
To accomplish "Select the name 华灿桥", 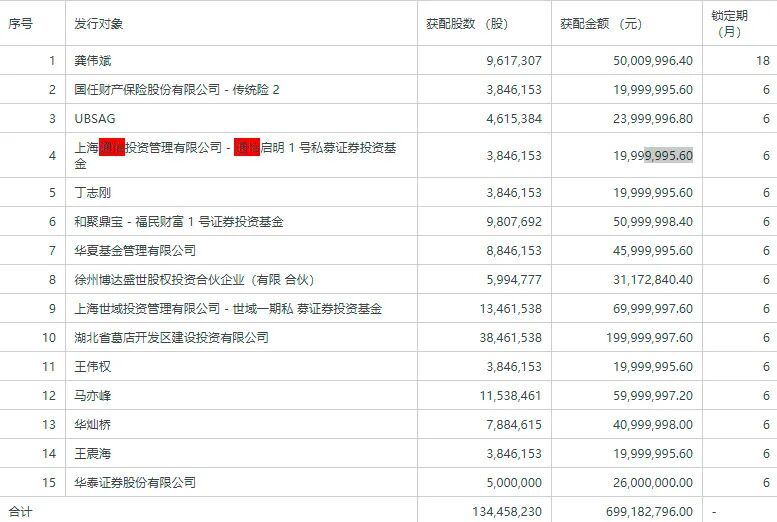I will 93,425.
